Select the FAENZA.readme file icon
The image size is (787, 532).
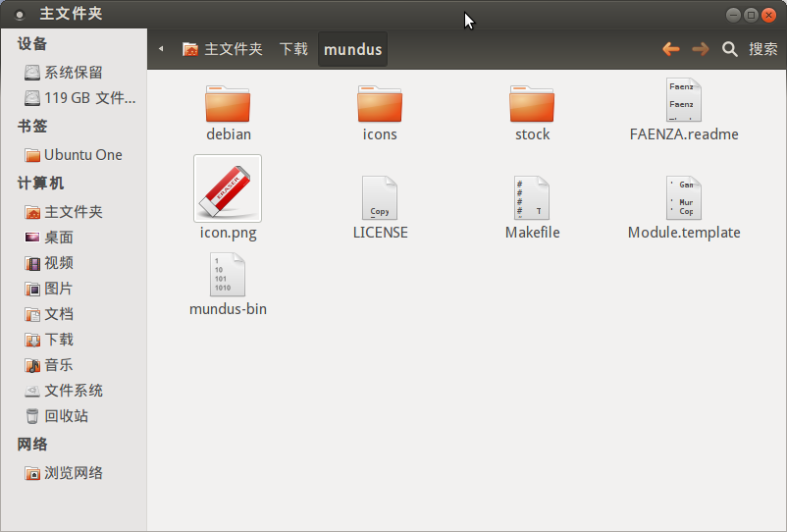coord(684,99)
